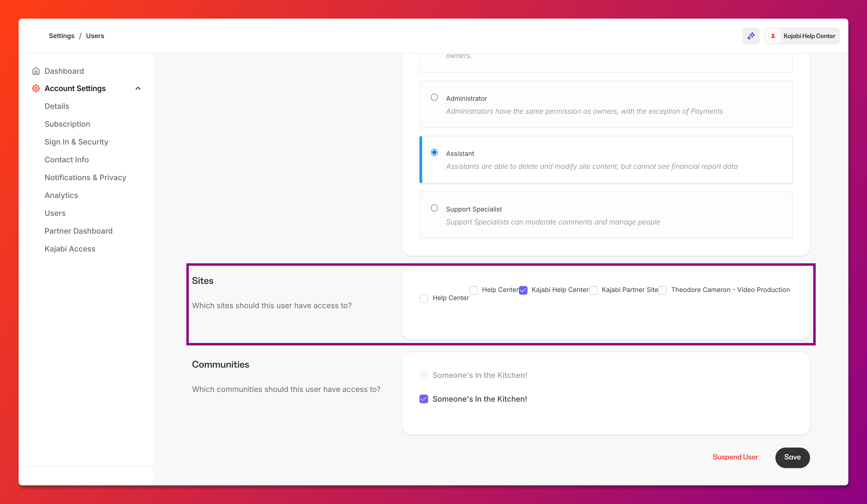The width and height of the screenshot is (867, 504).
Task: Collapse the Account Settings section chevron
Action: [x=138, y=88]
